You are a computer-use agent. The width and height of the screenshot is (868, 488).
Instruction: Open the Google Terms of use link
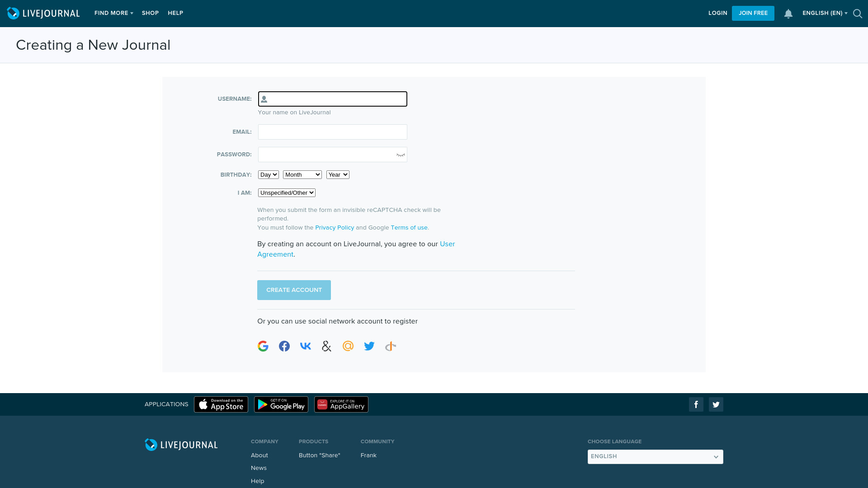click(x=409, y=228)
